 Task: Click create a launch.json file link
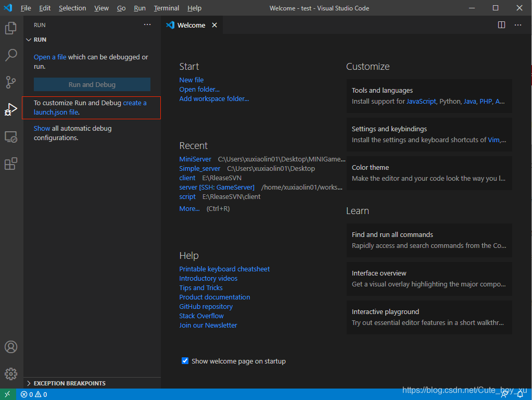pos(90,107)
